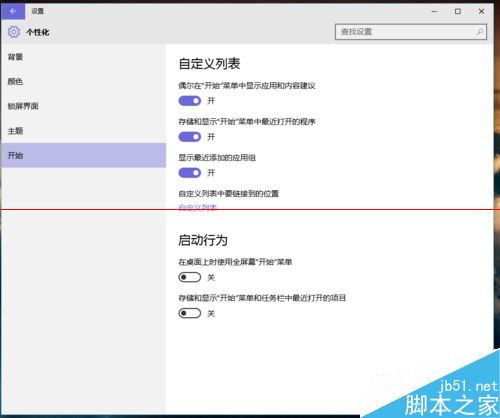This screenshot has height=418, width=500.
Task: Click the 自定义列表中要链接到的位置 label
Action: coord(229,194)
